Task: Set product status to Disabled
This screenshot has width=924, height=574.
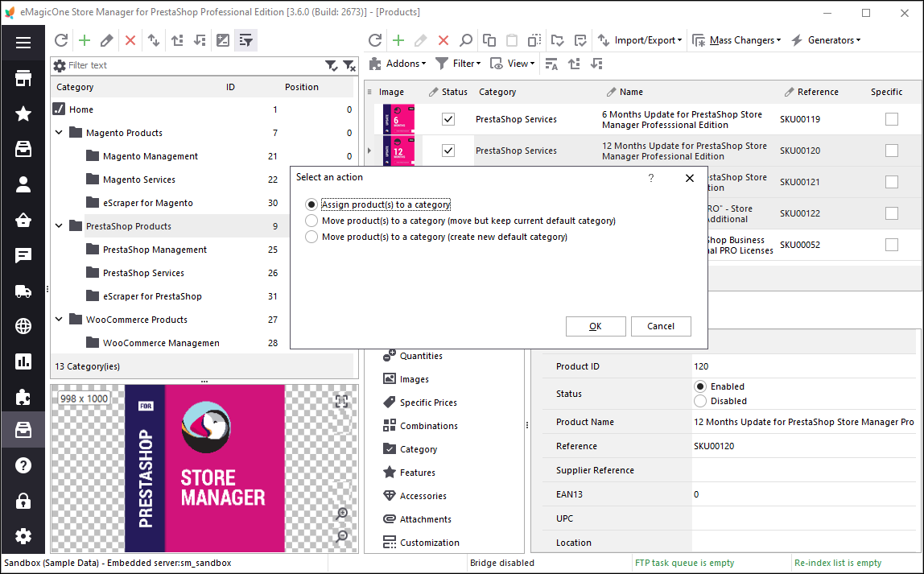Action: pyautogui.click(x=700, y=401)
